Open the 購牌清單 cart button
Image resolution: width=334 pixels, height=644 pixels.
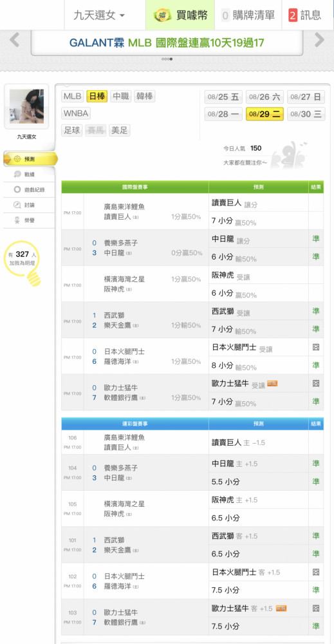click(x=248, y=15)
